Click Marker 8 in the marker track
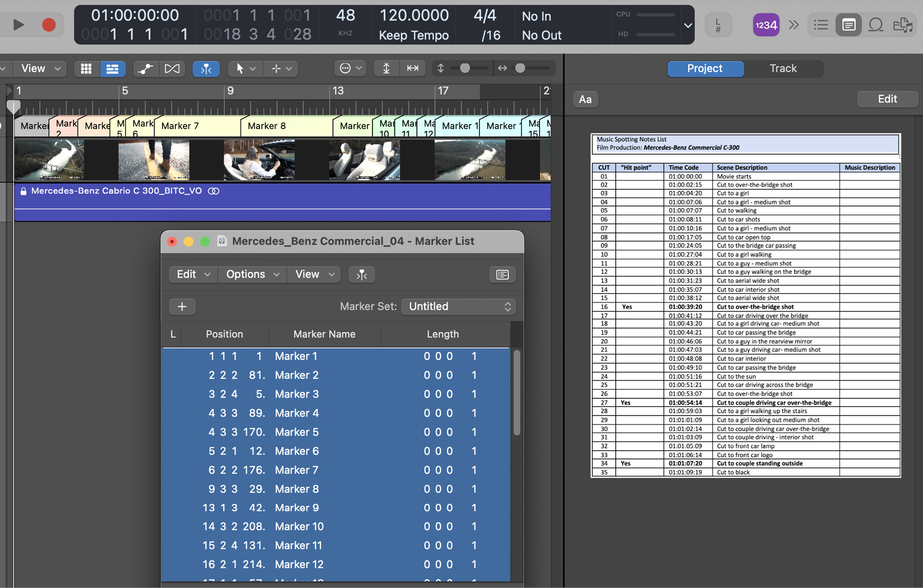Screen dimensions: 923x588 pyautogui.click(x=287, y=126)
